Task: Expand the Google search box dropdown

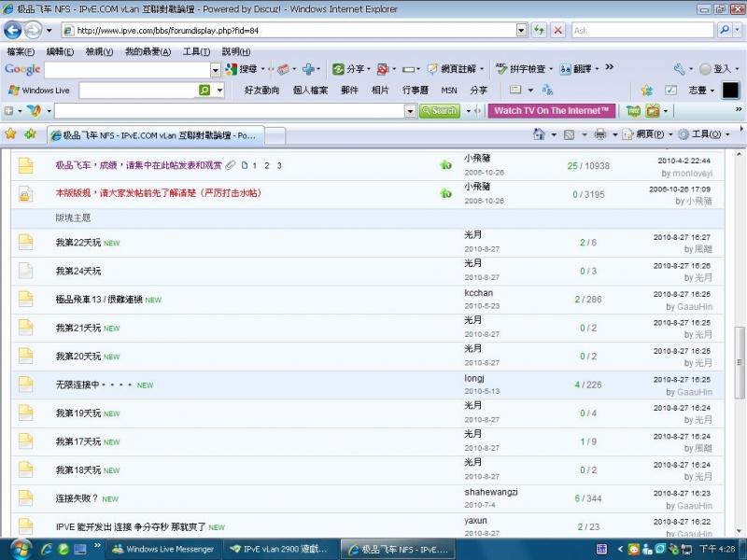Action: click(215, 70)
